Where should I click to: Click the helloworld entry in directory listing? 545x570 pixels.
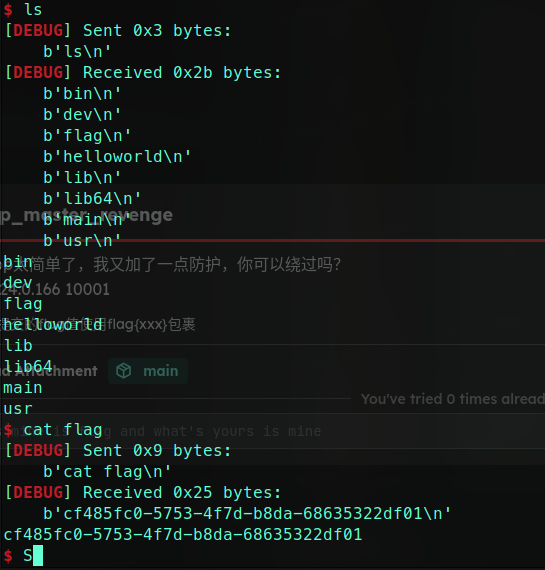tap(53, 325)
